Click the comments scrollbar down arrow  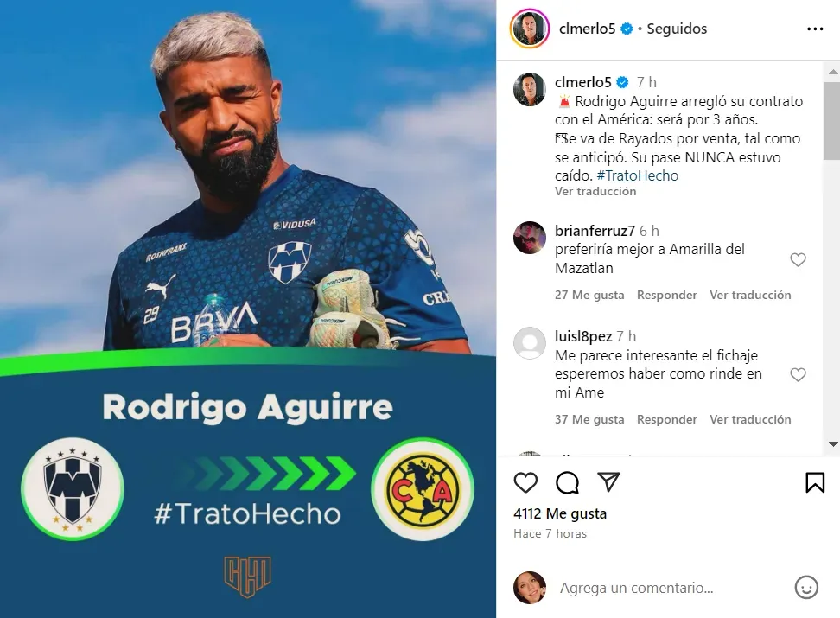pyautogui.click(x=833, y=443)
